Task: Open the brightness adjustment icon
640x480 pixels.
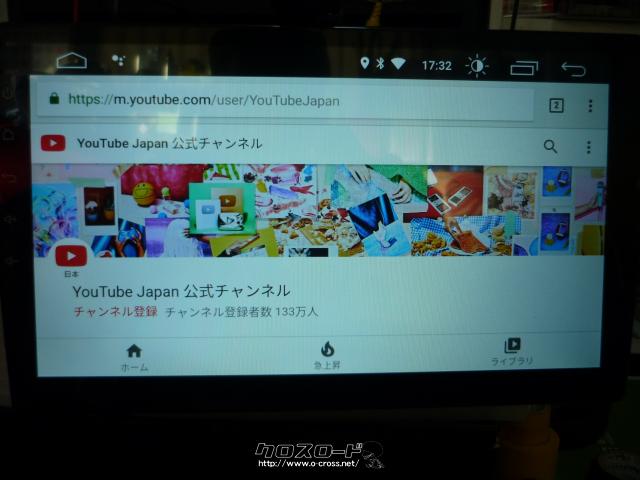Action: (x=476, y=65)
